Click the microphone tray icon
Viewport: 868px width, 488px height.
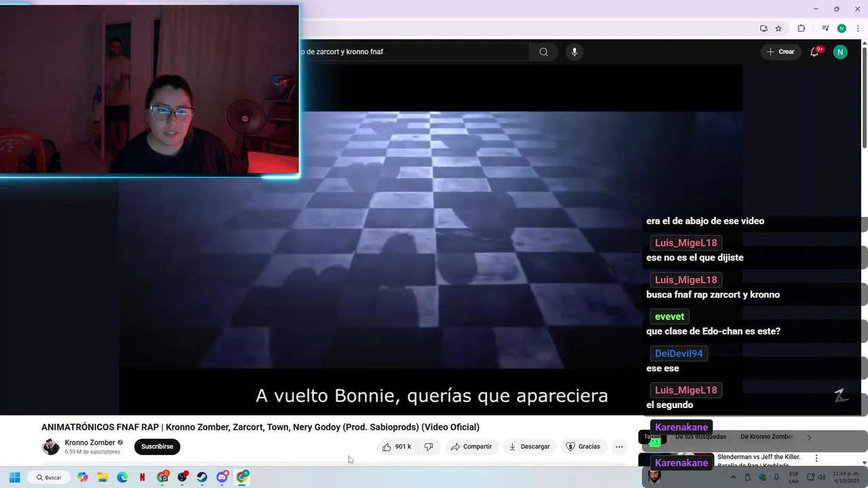coord(776,477)
